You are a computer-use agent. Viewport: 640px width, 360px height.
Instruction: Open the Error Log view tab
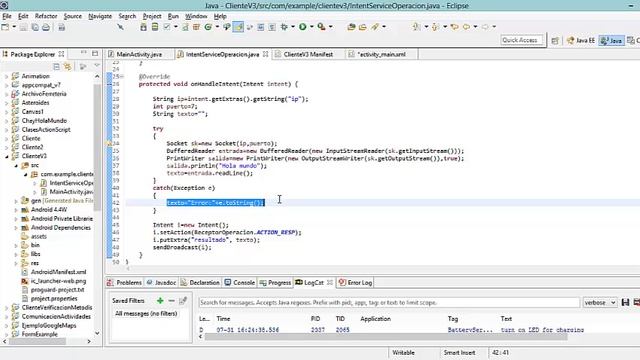point(356,282)
